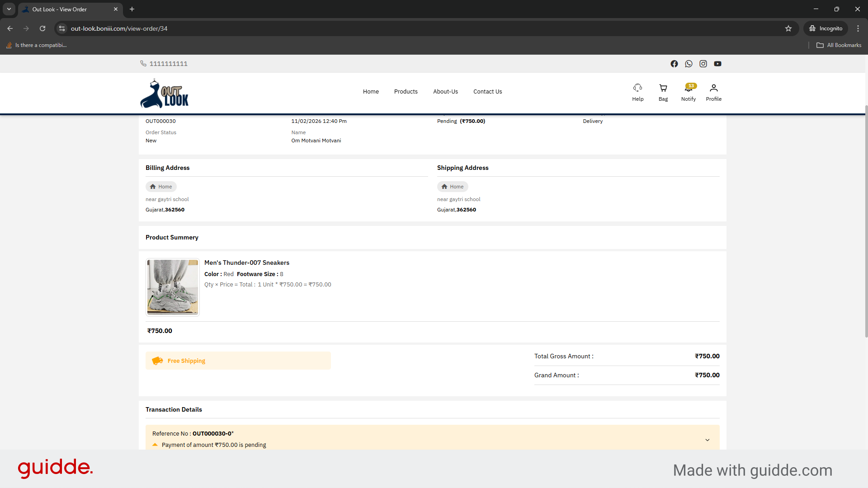Expand the transaction reference details chevron

707,440
